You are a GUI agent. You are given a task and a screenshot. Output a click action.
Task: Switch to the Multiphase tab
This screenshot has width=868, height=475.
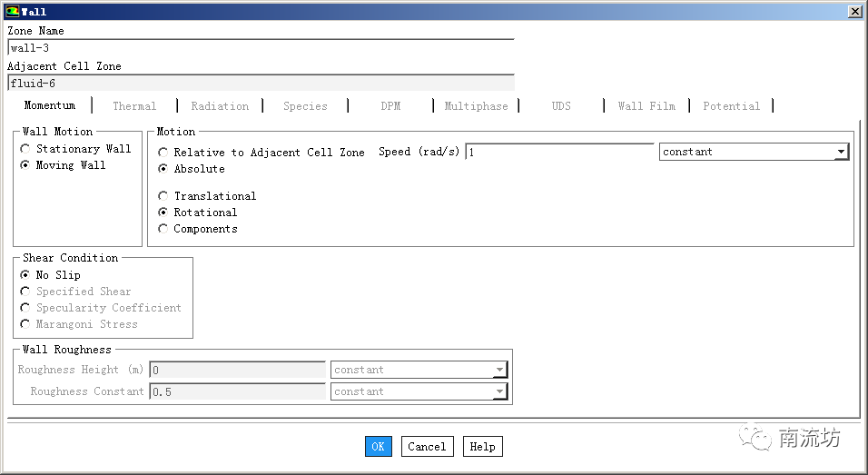point(476,105)
